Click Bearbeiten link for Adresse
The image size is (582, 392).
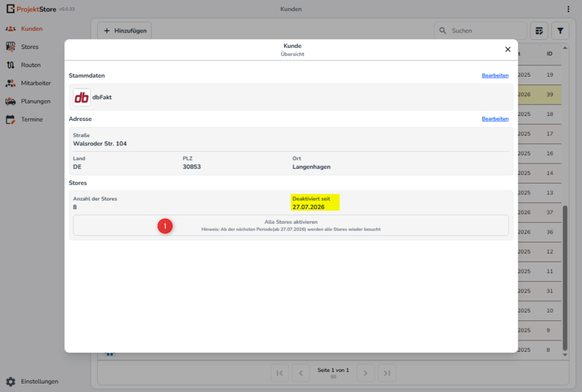[x=494, y=119]
